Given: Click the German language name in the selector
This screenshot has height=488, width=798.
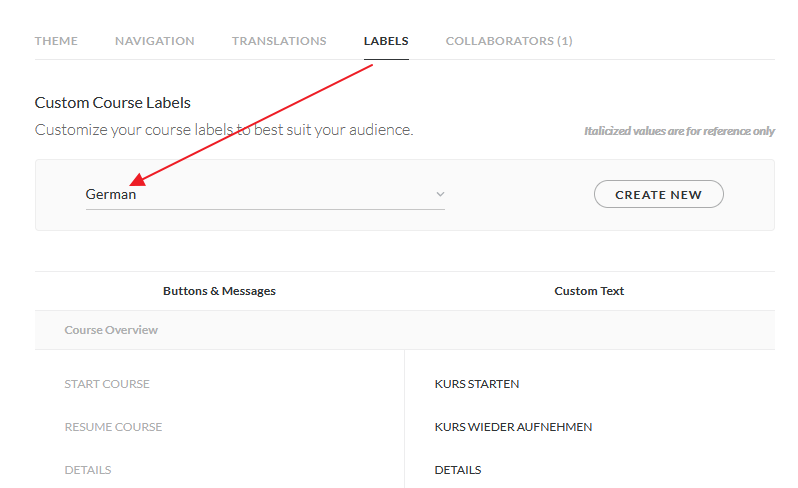Looking at the screenshot, I should coord(111,195).
